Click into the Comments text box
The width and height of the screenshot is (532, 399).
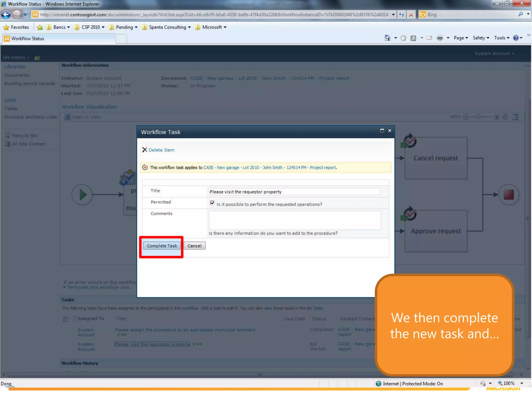click(x=295, y=220)
